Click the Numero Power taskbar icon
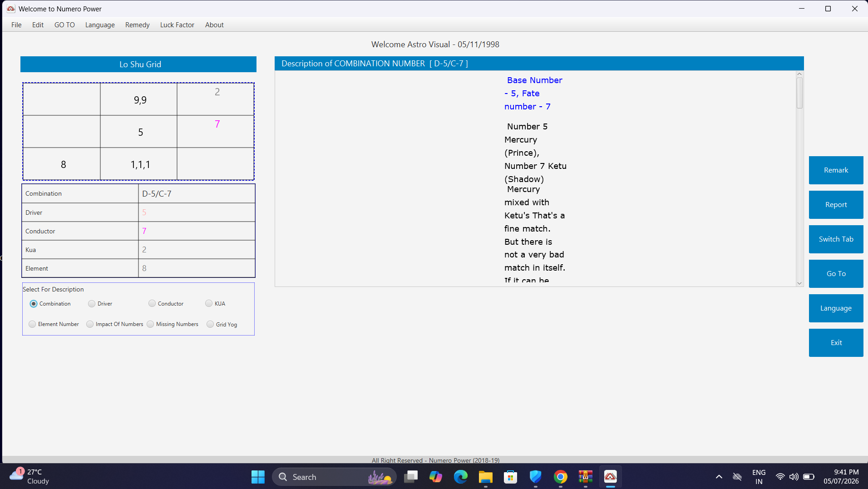The image size is (868, 489). [611, 477]
